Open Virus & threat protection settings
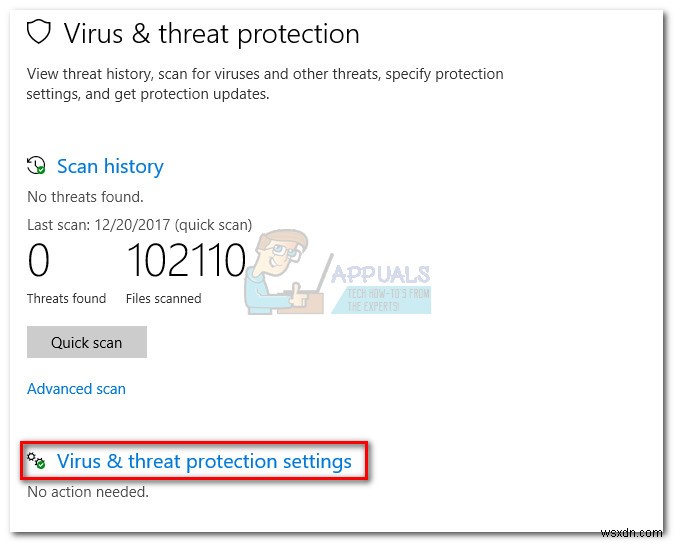The width and height of the screenshot is (674, 543). coord(204,461)
